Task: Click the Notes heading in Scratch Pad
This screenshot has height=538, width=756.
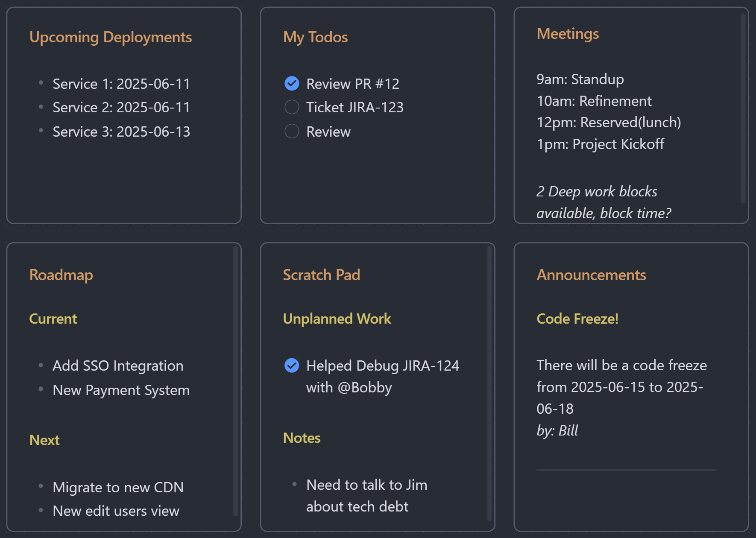Action: [x=301, y=438]
